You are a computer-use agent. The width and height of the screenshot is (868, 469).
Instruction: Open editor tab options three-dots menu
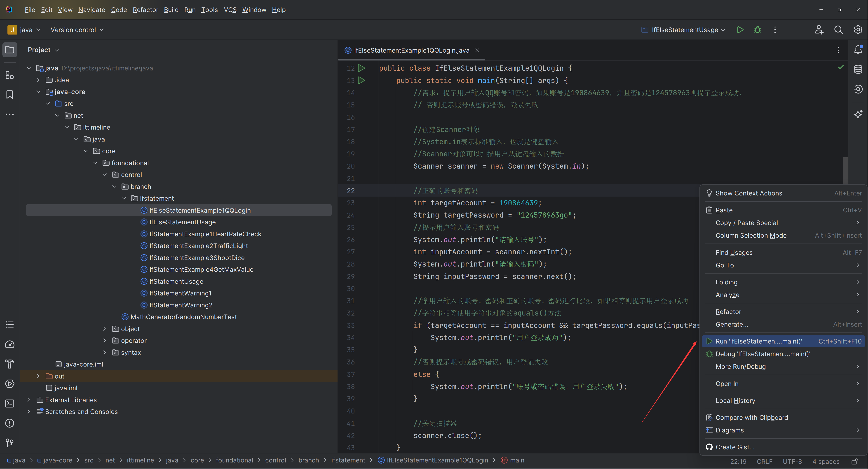838,50
